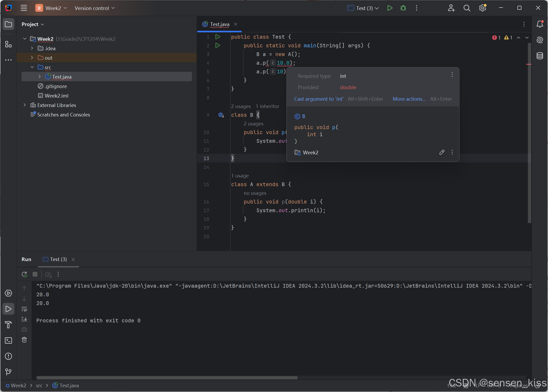Expand the Test.java node

point(39,77)
